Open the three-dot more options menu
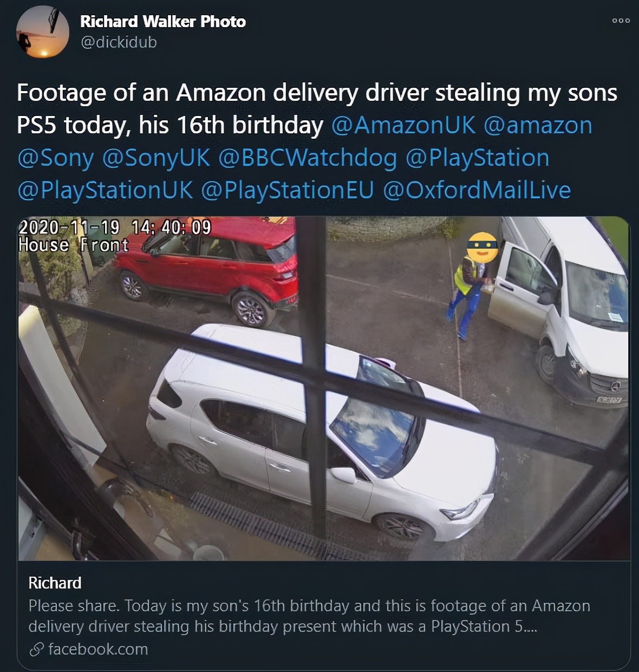Image resolution: width=639 pixels, height=672 pixels. (621, 21)
